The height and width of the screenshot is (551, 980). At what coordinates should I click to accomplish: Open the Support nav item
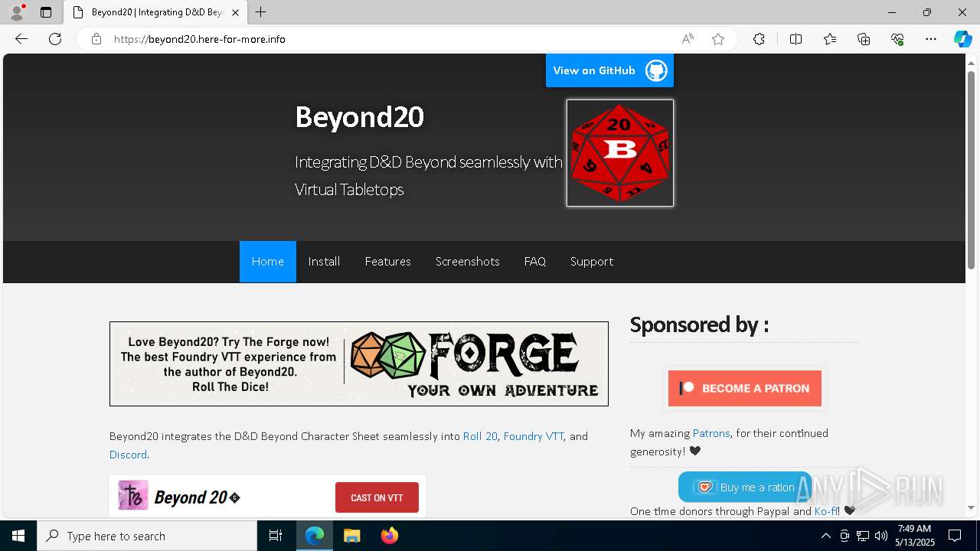coord(592,262)
